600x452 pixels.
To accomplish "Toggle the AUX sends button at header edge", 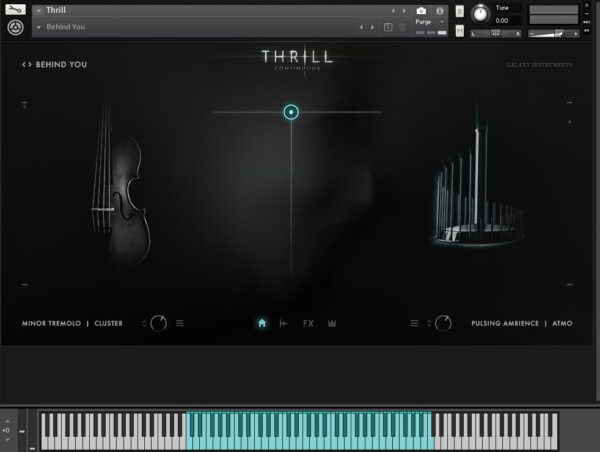I will pyautogui.click(x=587, y=22).
